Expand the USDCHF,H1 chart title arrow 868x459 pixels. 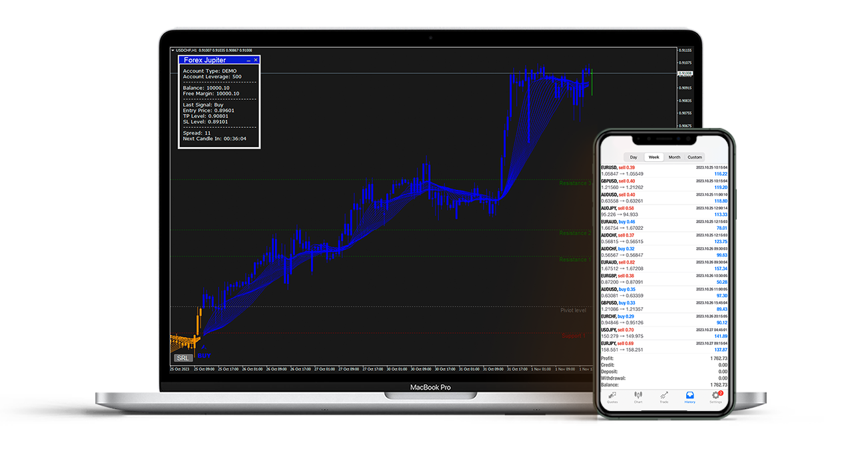[173, 50]
